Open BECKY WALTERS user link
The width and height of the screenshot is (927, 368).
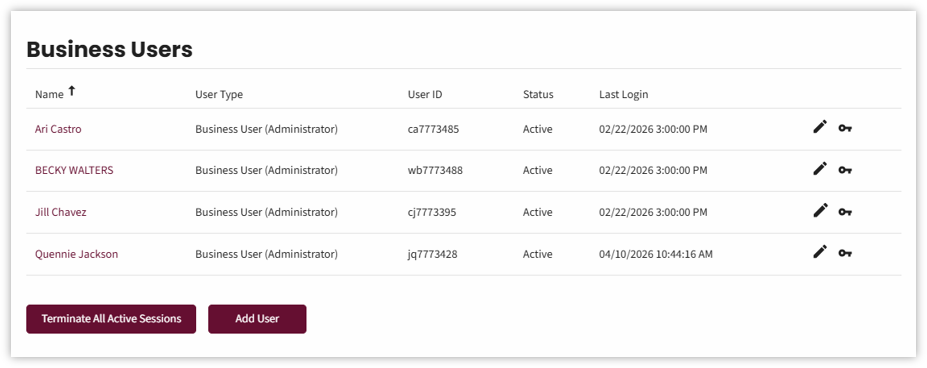(x=74, y=170)
